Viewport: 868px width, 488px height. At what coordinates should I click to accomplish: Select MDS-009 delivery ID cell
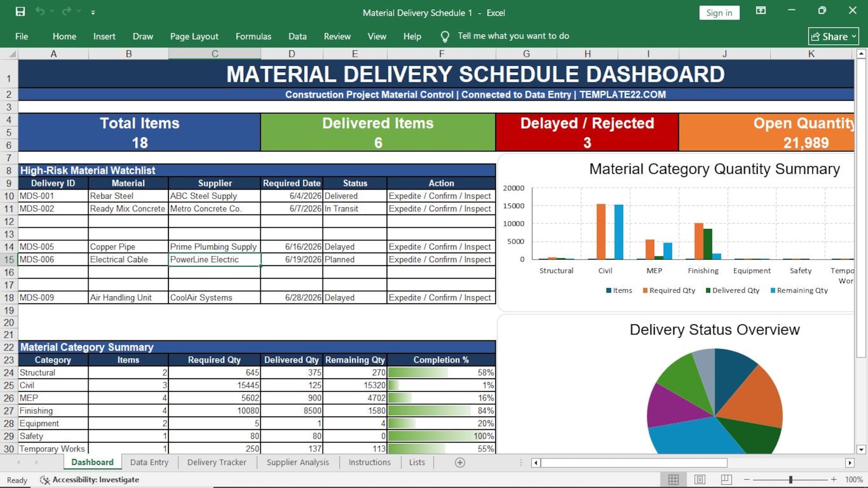coord(53,298)
